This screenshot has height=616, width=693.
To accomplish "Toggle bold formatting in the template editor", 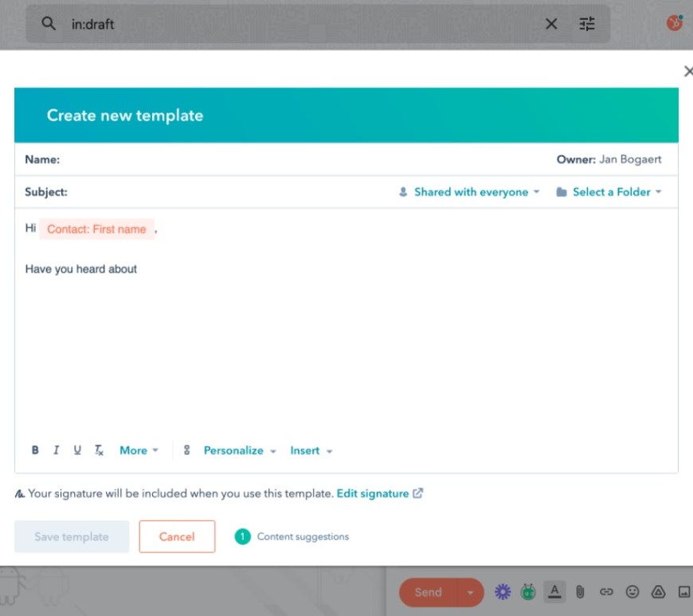I will [x=35, y=450].
